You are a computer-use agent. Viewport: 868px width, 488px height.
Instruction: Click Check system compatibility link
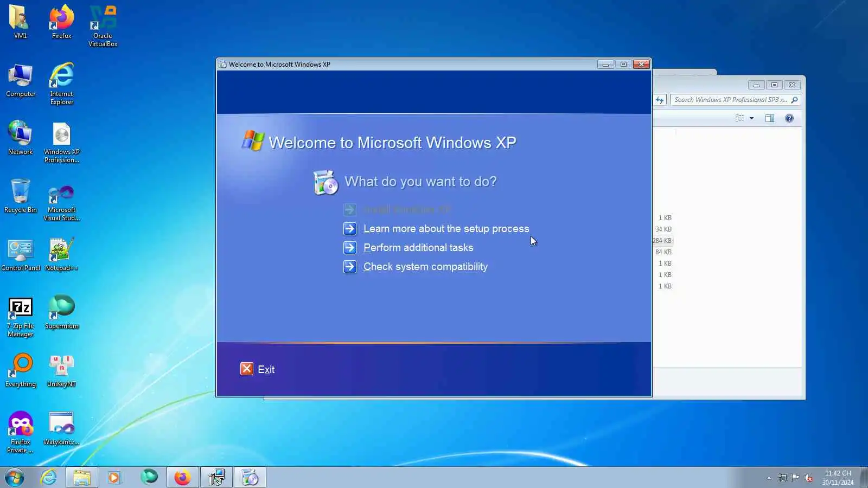[x=425, y=266]
